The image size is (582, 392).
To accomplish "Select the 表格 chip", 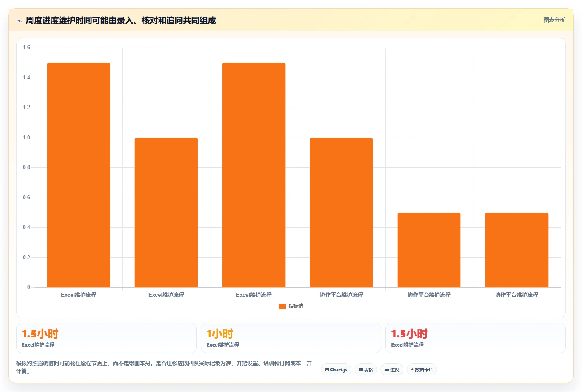I will pos(366,370).
